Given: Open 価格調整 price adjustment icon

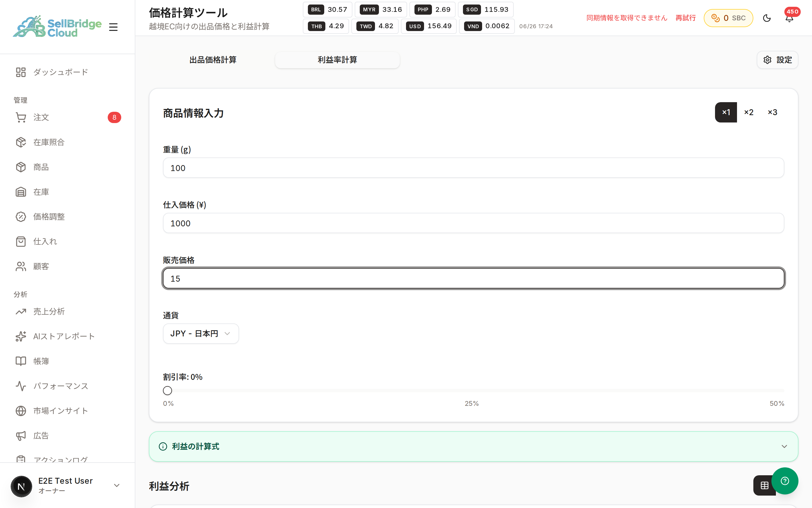Looking at the screenshot, I should click(x=21, y=217).
